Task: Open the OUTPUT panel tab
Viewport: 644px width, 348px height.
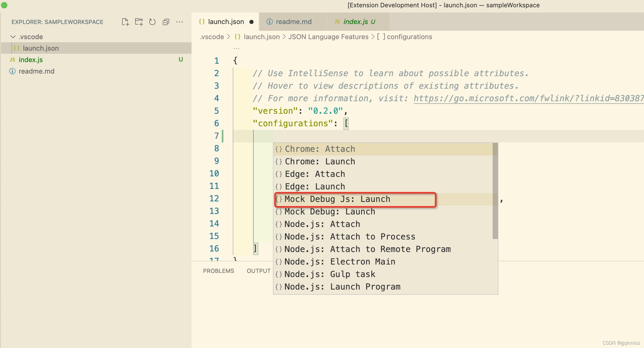Action: pyautogui.click(x=259, y=271)
